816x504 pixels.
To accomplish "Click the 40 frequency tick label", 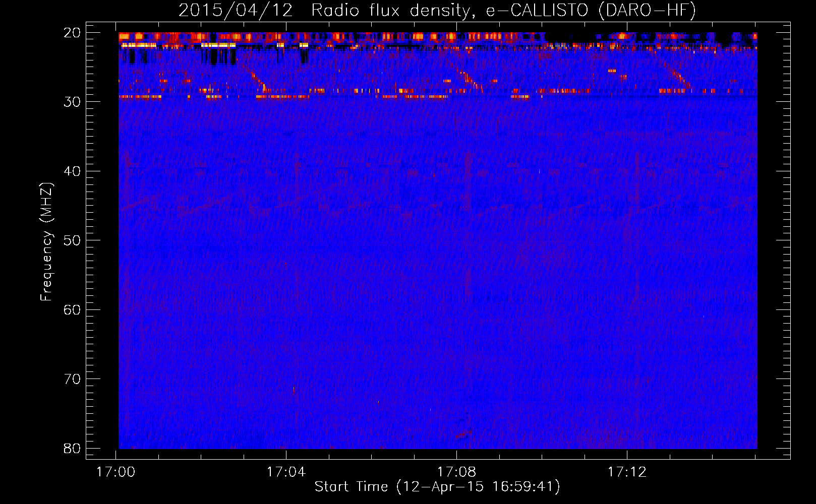I will (72, 171).
